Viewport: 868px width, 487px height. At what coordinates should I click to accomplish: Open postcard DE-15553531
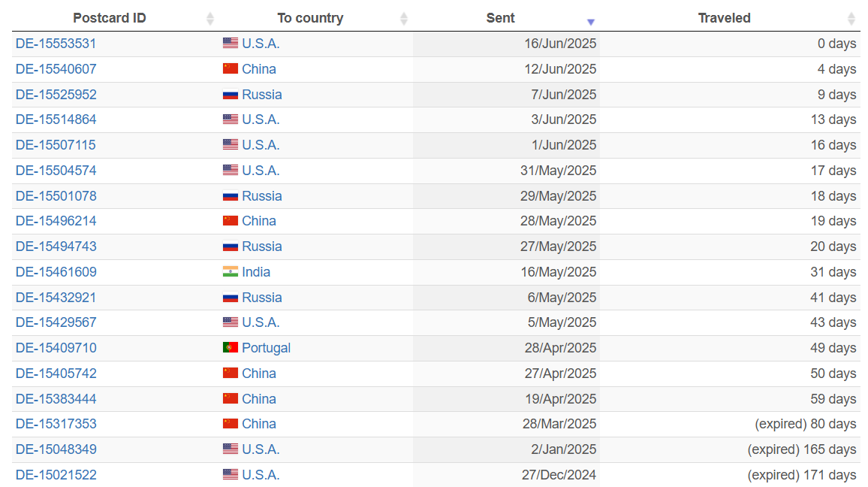click(56, 44)
